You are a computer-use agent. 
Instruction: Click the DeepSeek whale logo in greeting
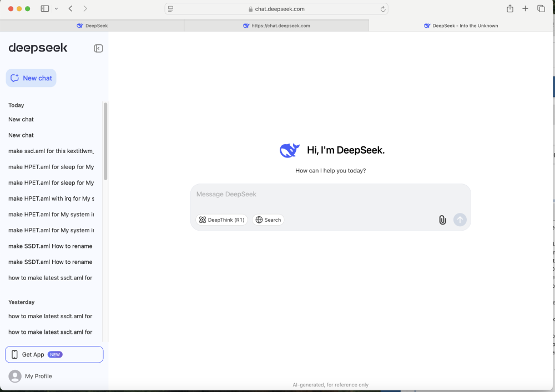(290, 150)
